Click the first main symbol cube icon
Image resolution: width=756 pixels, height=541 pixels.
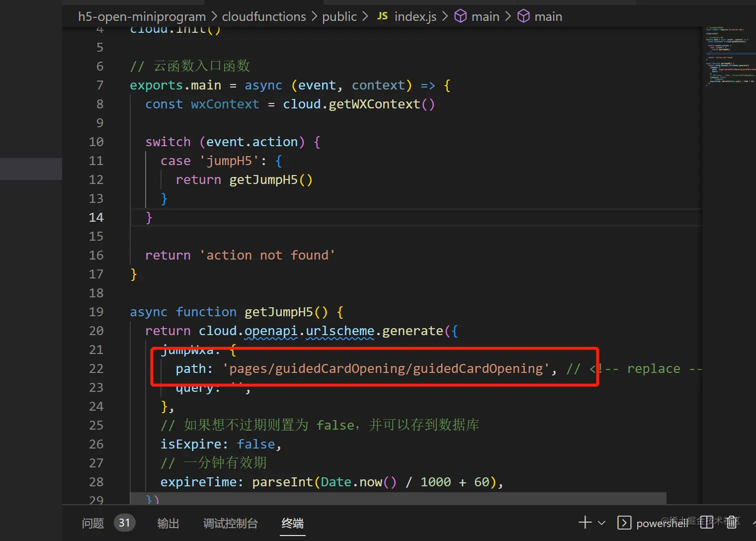[x=460, y=16]
